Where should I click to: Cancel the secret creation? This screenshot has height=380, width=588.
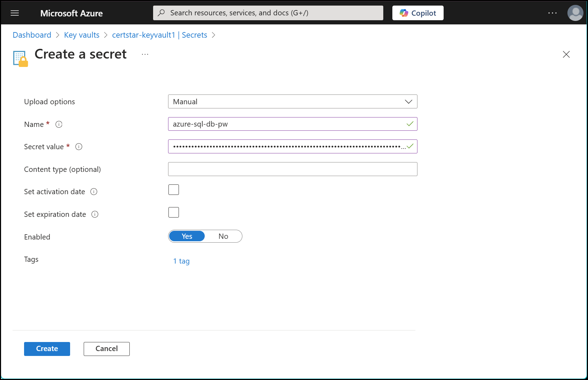(106, 349)
